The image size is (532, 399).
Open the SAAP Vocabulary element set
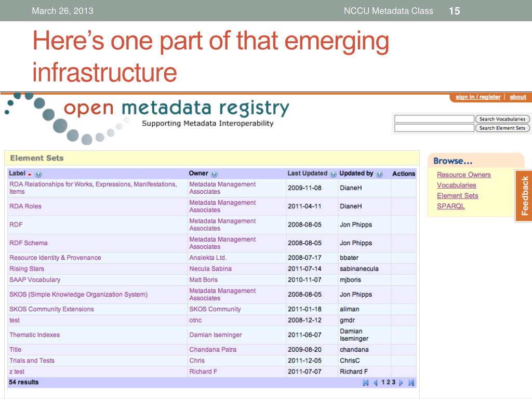35,280
